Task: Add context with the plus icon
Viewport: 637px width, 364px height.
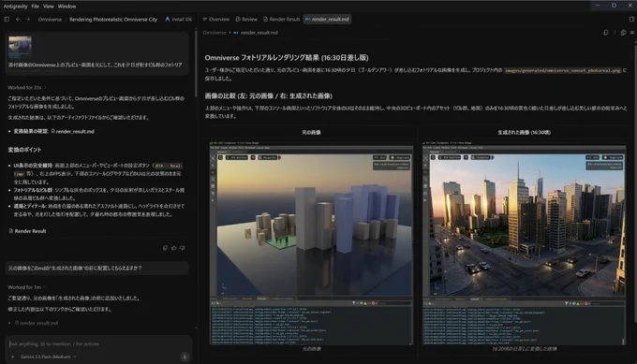Action: [x=12, y=357]
